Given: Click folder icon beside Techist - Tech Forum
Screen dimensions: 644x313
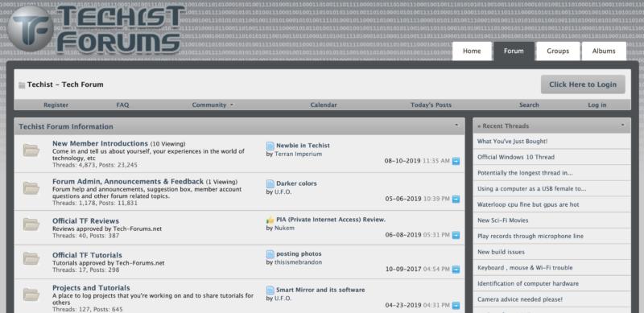Looking at the screenshot, I should point(22,85).
